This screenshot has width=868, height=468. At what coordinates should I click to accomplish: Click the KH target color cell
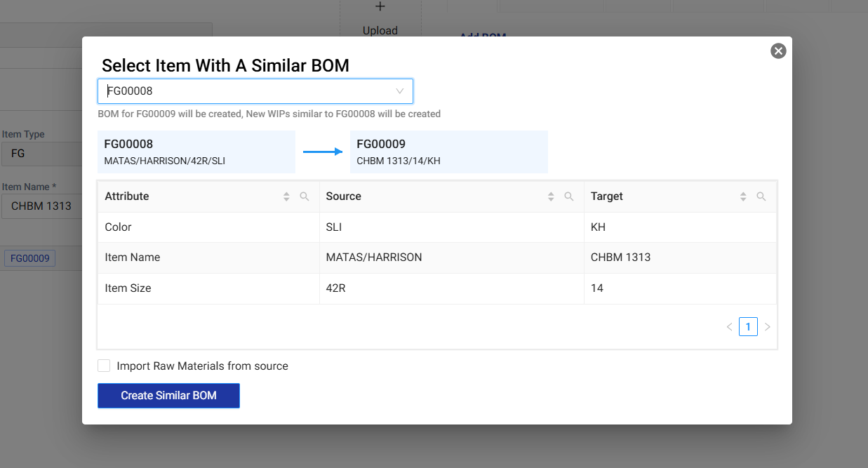click(x=599, y=227)
